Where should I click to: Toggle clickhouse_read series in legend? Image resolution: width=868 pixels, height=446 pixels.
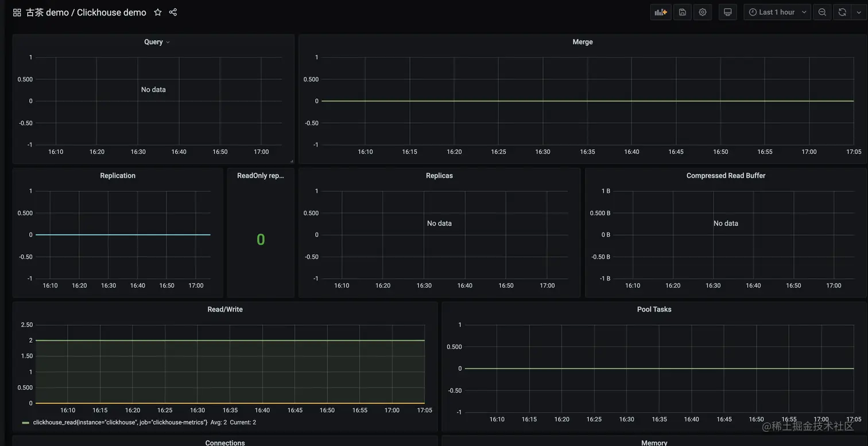click(x=120, y=422)
